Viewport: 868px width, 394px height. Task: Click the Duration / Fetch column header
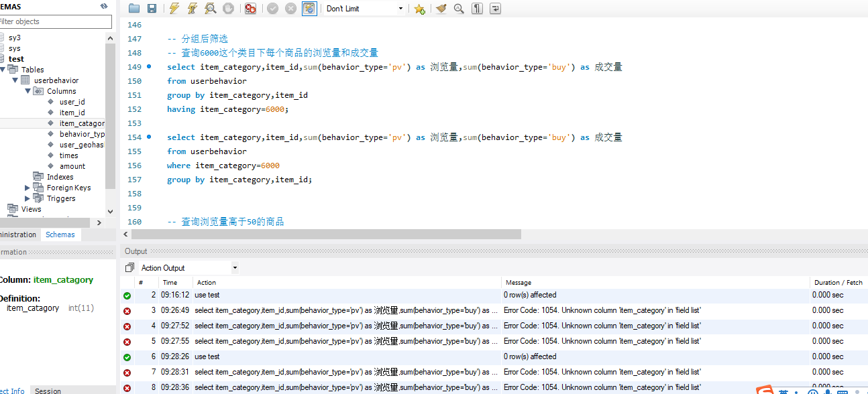(x=838, y=282)
